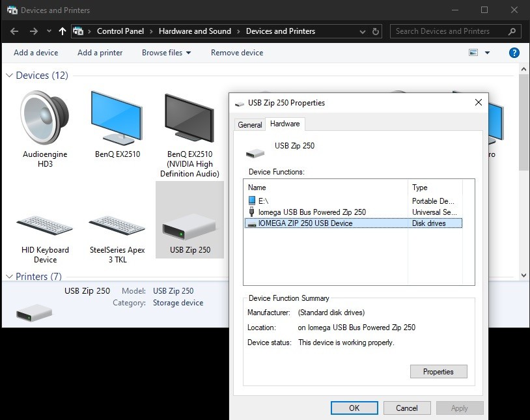
Task: Select IOMEGA ZIP 250 USB Device row
Action: [x=353, y=223]
